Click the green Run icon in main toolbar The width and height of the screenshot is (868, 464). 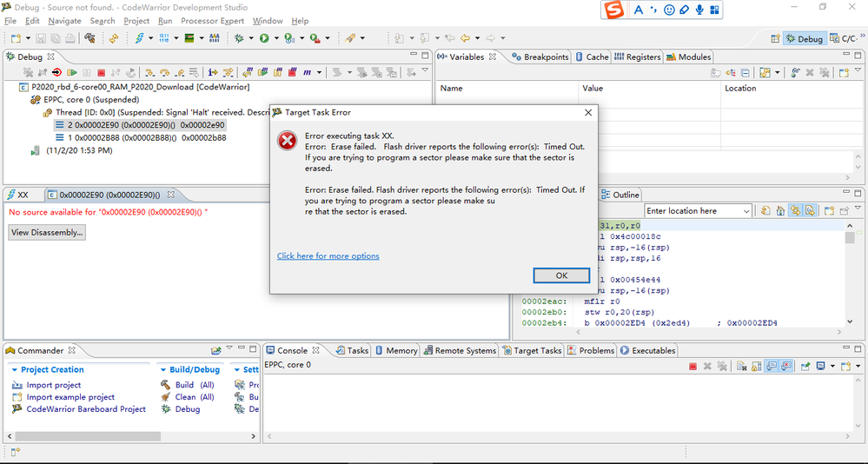click(x=264, y=38)
